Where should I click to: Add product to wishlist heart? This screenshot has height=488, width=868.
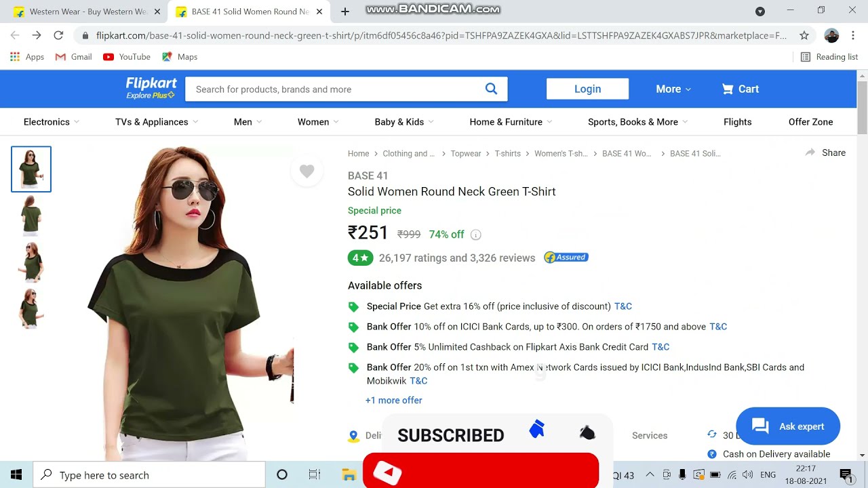click(x=307, y=171)
